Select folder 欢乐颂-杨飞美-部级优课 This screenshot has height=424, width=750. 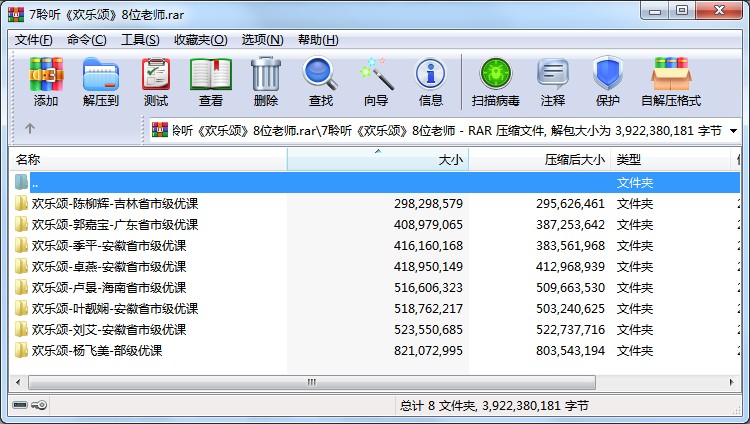click(97, 351)
